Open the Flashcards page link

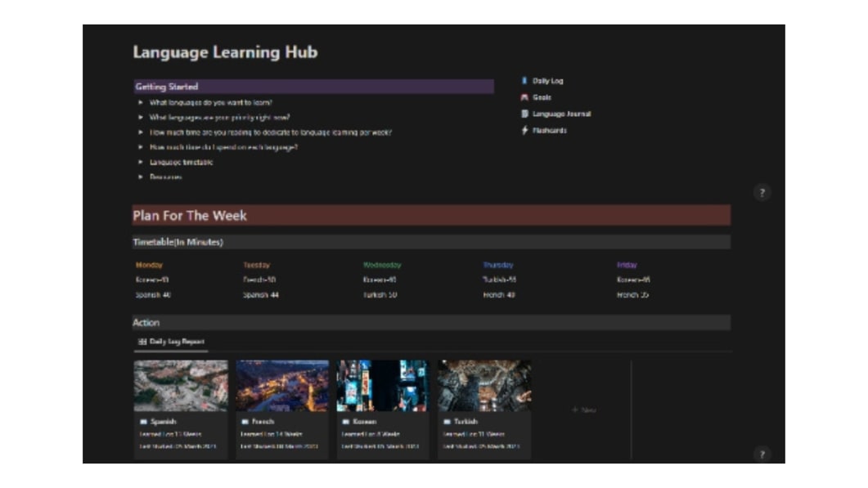pyautogui.click(x=550, y=131)
